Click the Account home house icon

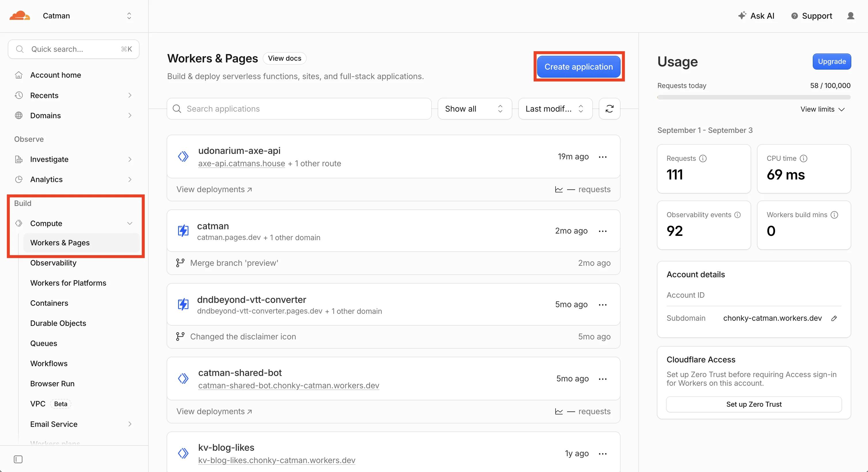pos(19,75)
